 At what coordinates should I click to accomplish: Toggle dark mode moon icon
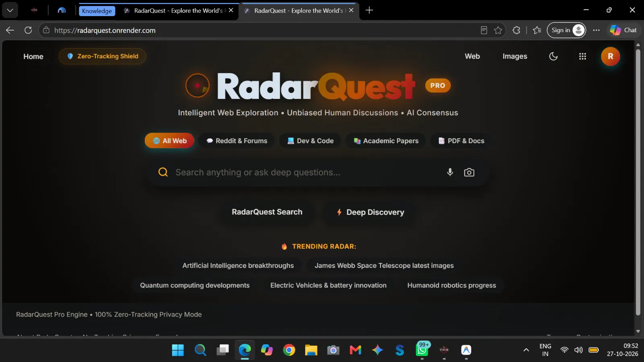[553, 56]
